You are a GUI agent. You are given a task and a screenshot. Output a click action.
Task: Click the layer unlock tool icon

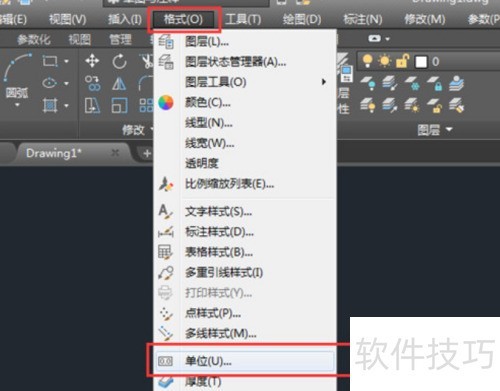click(434, 106)
